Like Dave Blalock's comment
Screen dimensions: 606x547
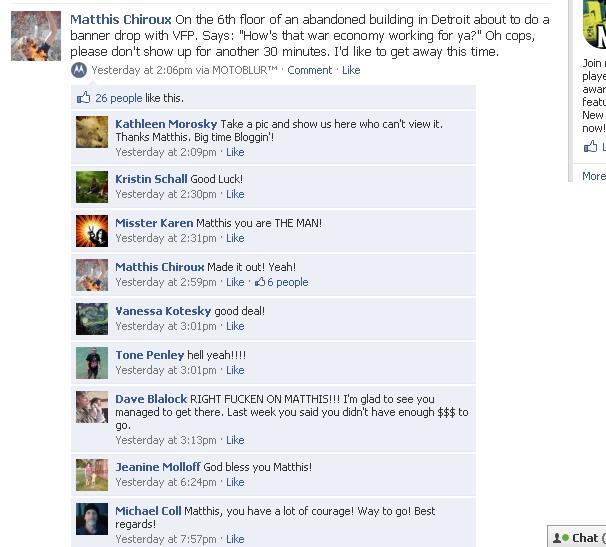(x=235, y=440)
